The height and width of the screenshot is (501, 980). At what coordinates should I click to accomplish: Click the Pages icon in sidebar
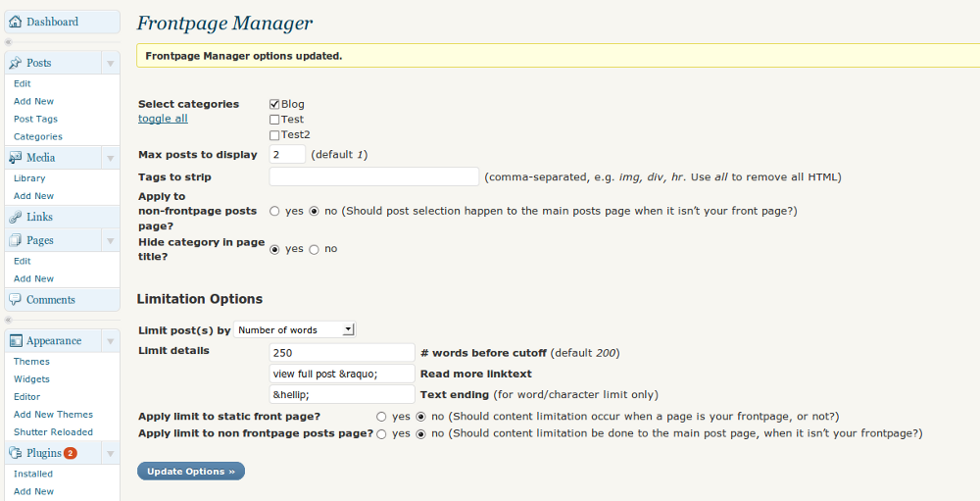click(16, 240)
